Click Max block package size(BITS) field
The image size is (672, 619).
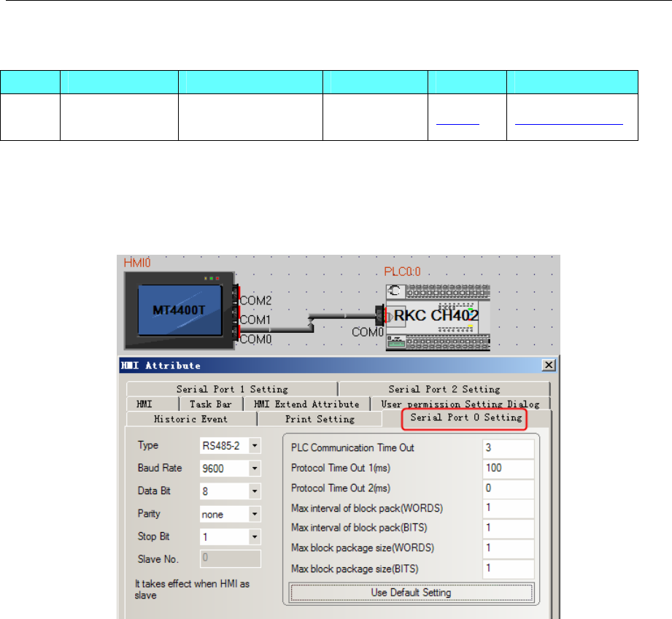(509, 569)
